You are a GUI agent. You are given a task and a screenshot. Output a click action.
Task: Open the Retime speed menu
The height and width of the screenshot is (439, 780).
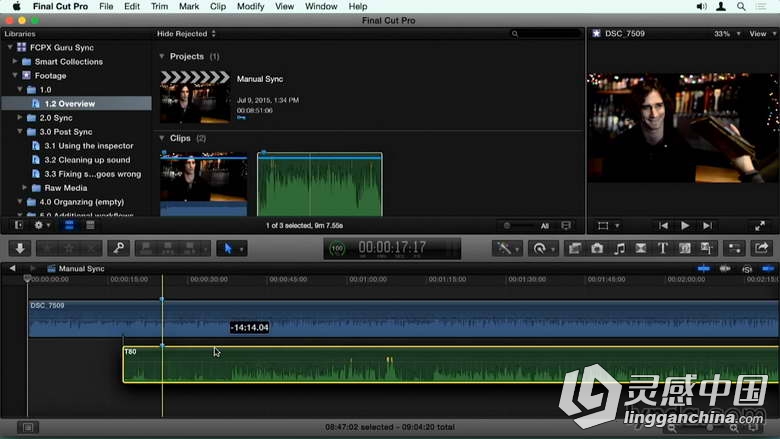542,248
